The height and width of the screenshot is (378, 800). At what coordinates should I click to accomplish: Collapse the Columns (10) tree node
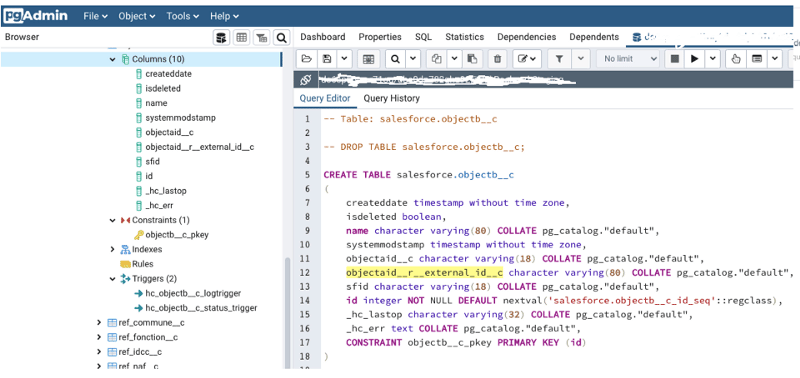113,59
